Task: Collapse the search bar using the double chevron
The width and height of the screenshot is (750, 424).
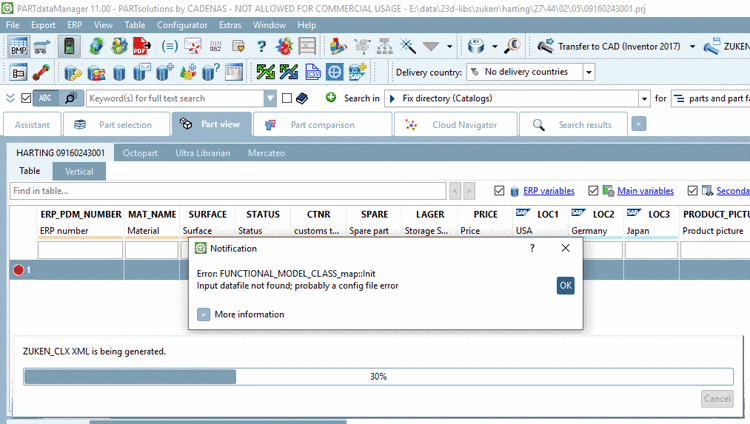Action: (11, 98)
